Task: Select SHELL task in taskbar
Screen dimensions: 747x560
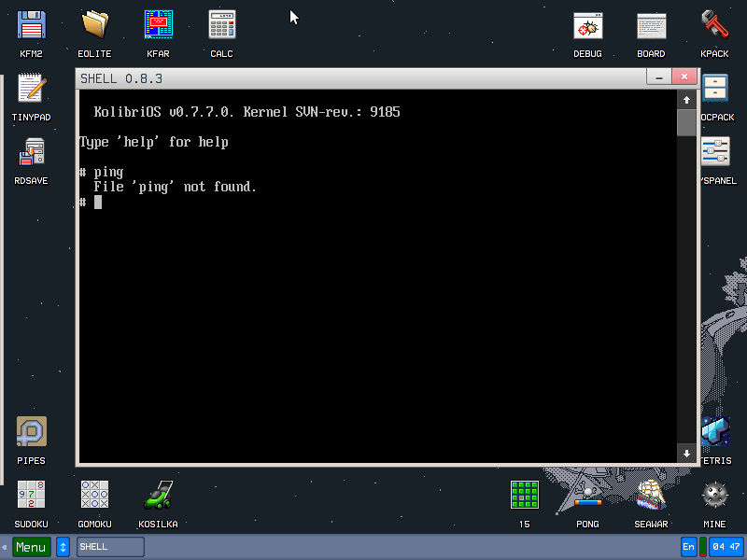Action: coord(110,547)
